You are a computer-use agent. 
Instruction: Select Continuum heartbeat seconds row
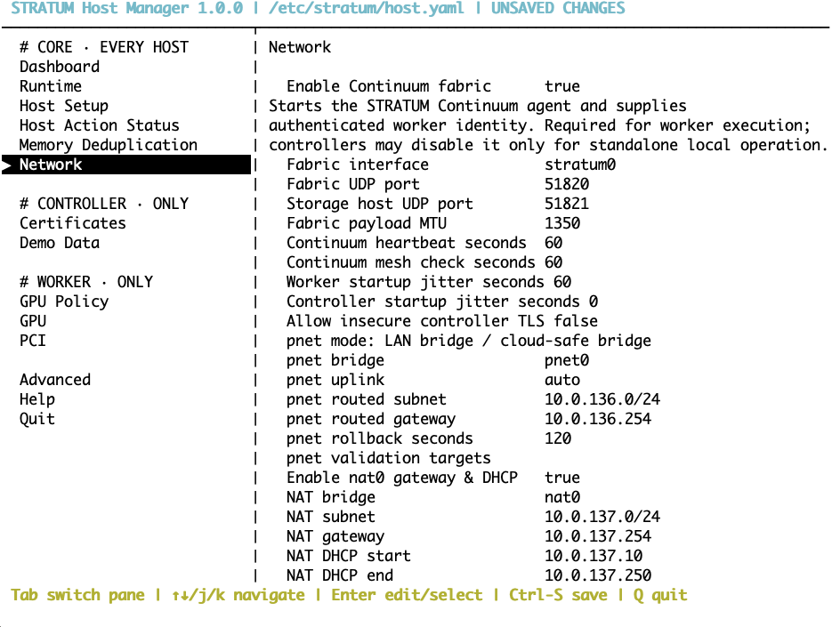(x=424, y=243)
